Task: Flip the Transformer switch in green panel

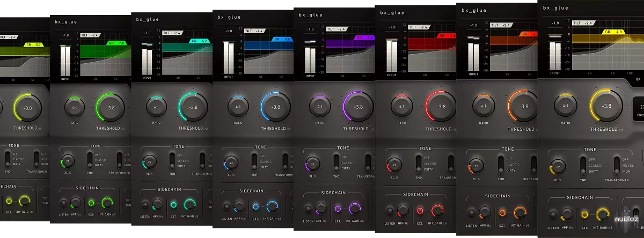Action: tap(119, 159)
